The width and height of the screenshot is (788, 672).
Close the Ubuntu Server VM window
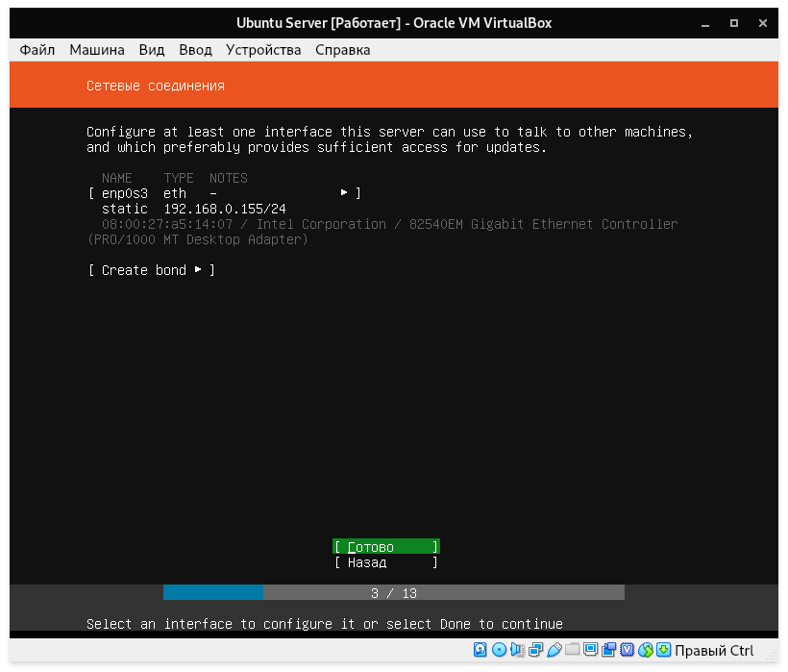tap(763, 23)
